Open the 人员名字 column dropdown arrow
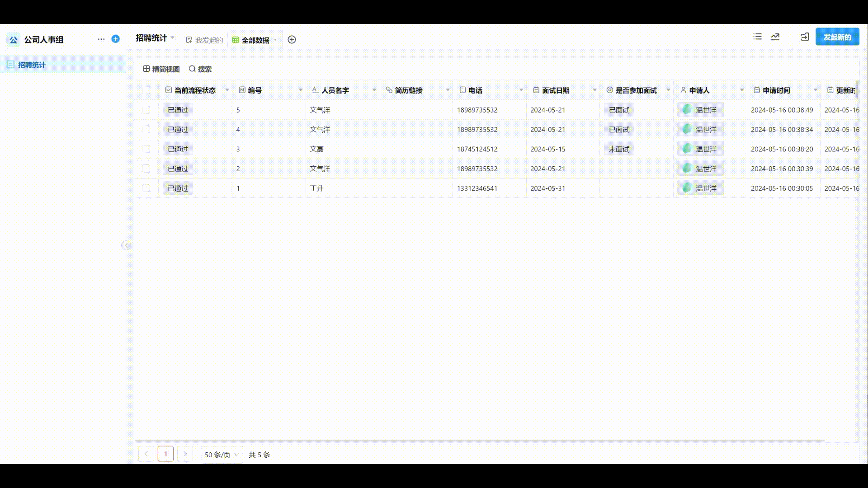Image resolution: width=868 pixels, height=488 pixels. (374, 90)
